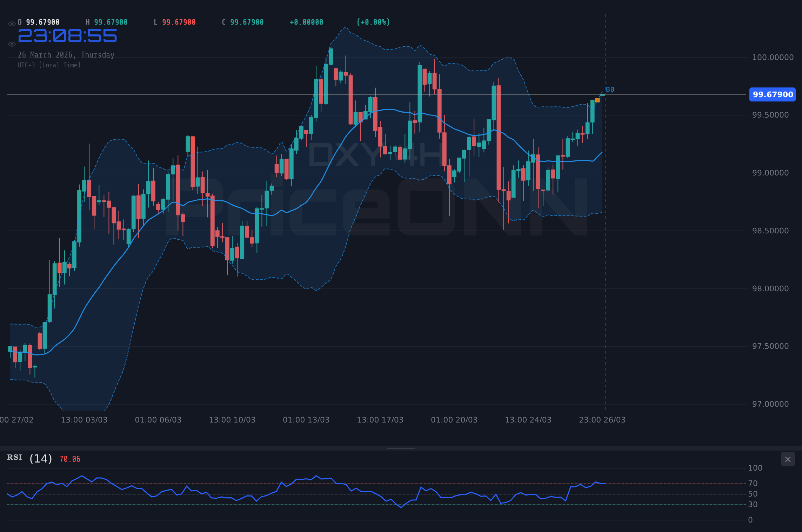
Task: Click the open value O 99.67900
Action: point(39,22)
